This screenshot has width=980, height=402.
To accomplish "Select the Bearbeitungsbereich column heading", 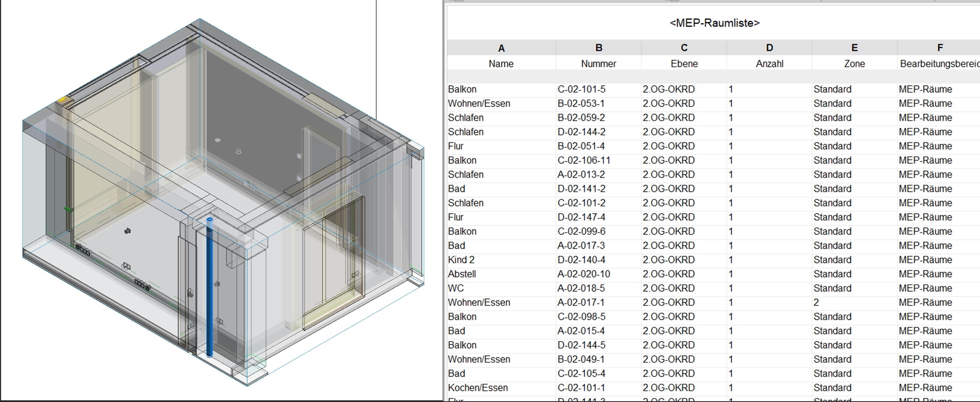I will pos(939,64).
